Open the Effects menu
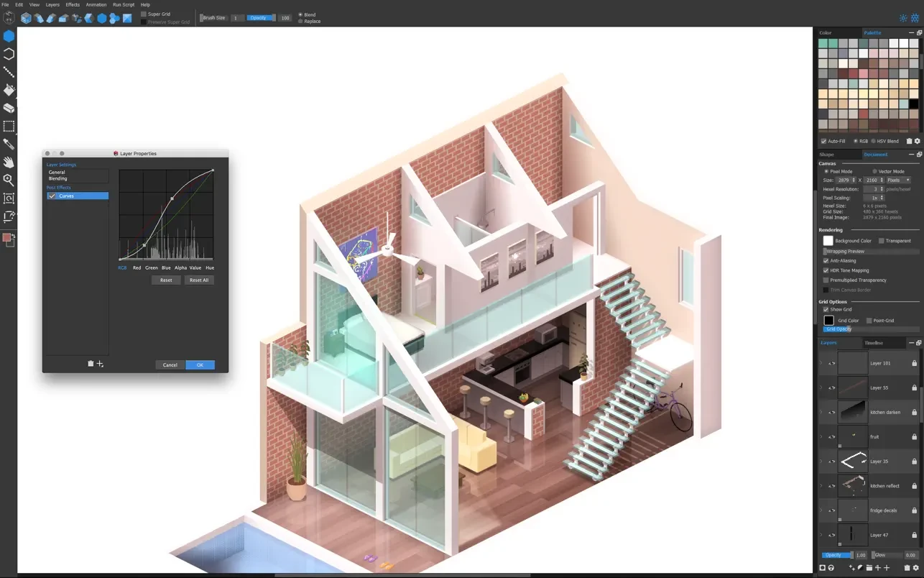 coord(73,4)
